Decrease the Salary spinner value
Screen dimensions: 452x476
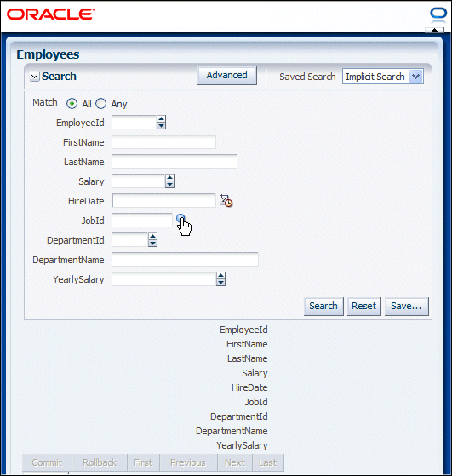tap(169, 184)
